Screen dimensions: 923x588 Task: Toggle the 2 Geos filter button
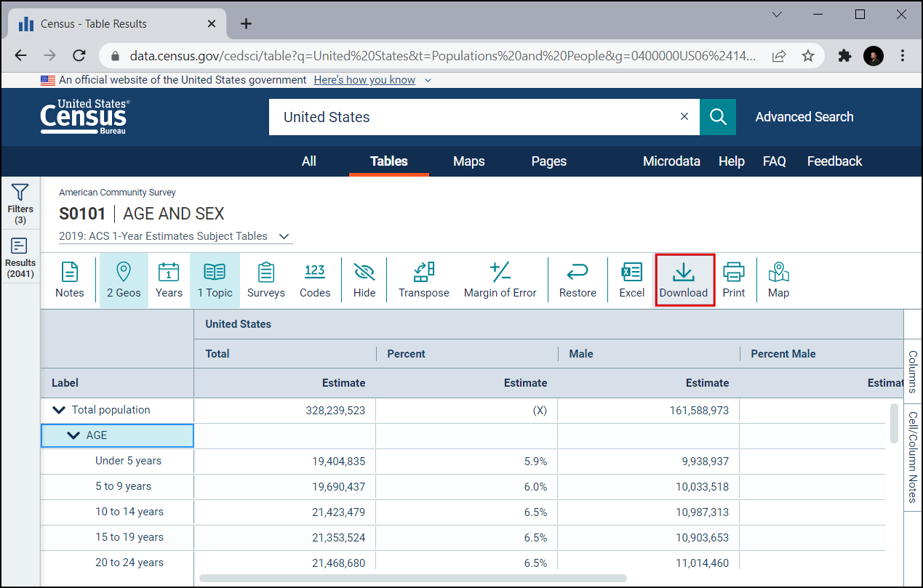click(x=124, y=280)
